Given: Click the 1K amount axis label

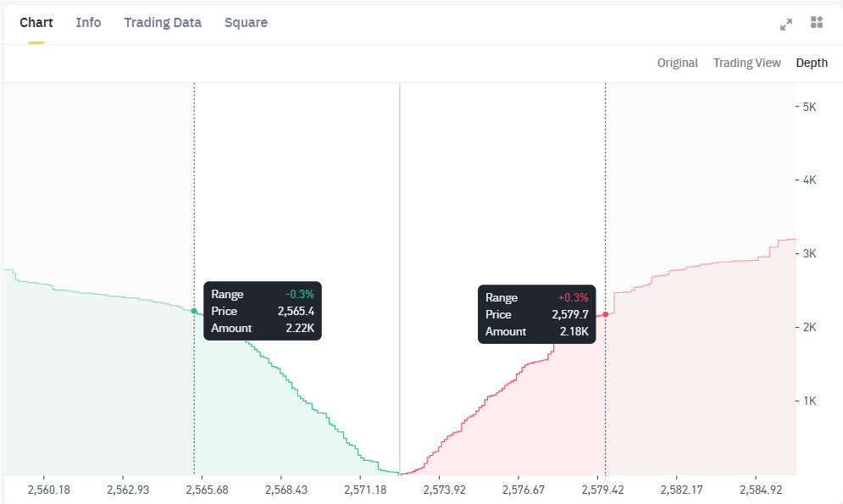Looking at the screenshot, I should (809, 401).
